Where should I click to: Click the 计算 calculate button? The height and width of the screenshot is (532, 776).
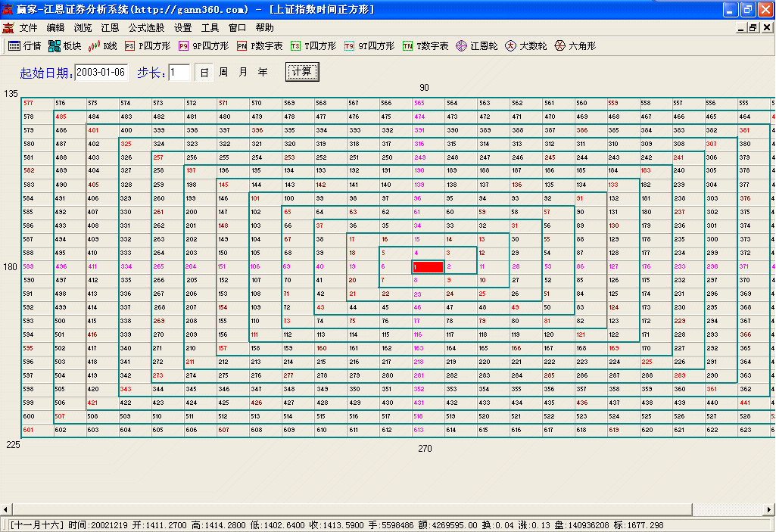(x=302, y=72)
